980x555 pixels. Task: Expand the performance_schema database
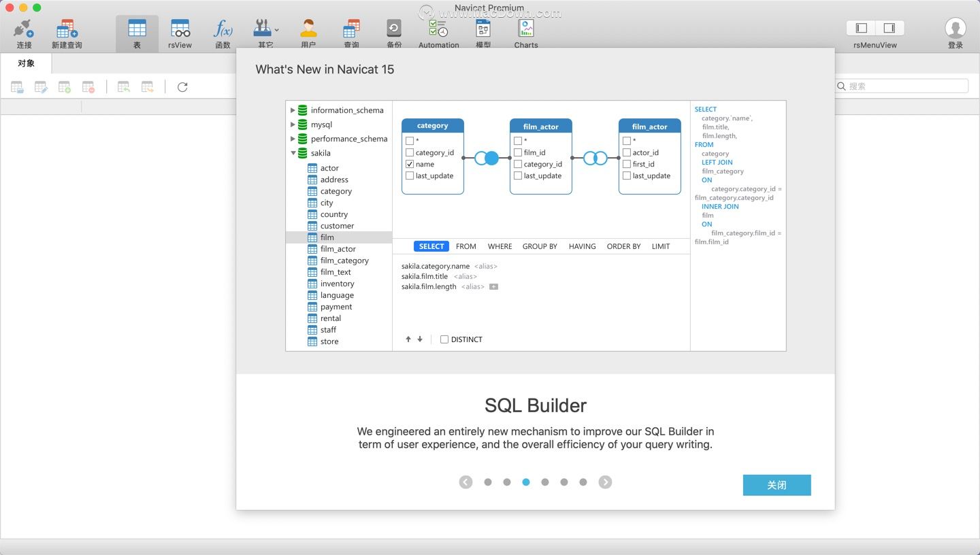point(293,139)
